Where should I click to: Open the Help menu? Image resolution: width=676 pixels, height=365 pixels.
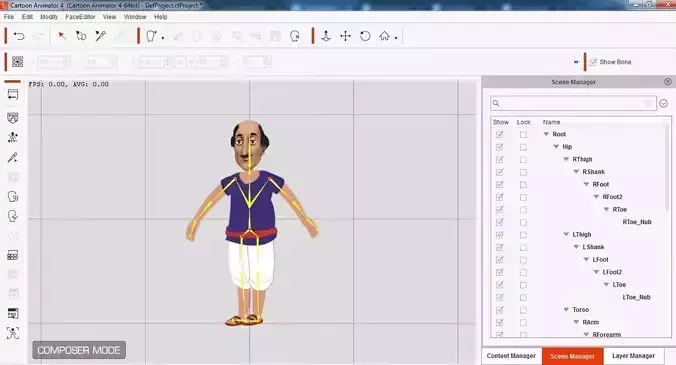160,17
